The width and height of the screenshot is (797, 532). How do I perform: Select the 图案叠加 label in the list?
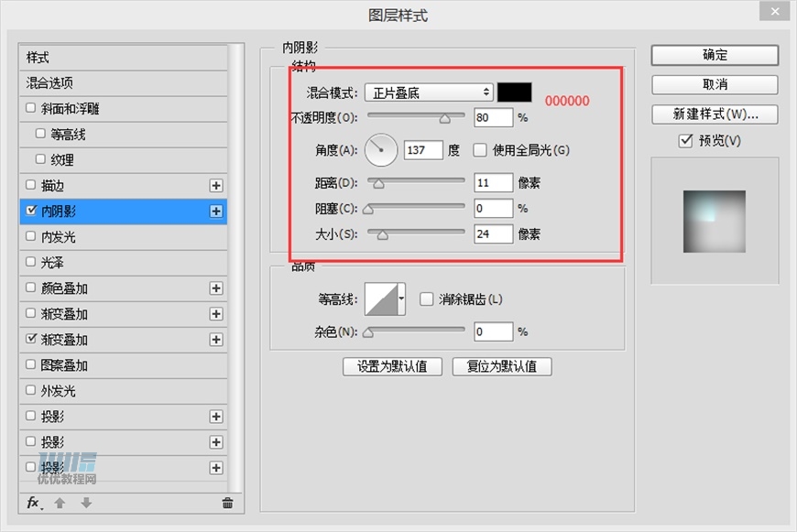[64, 365]
